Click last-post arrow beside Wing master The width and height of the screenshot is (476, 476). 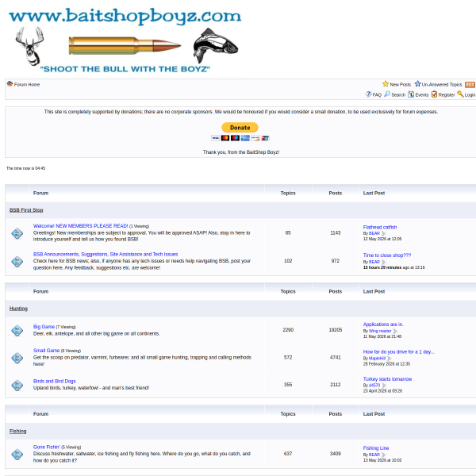(x=395, y=331)
